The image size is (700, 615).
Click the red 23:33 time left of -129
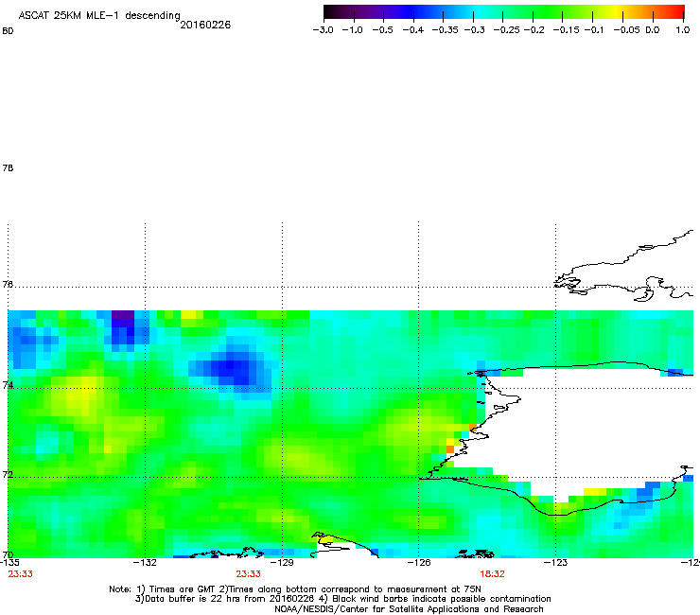tap(248, 574)
